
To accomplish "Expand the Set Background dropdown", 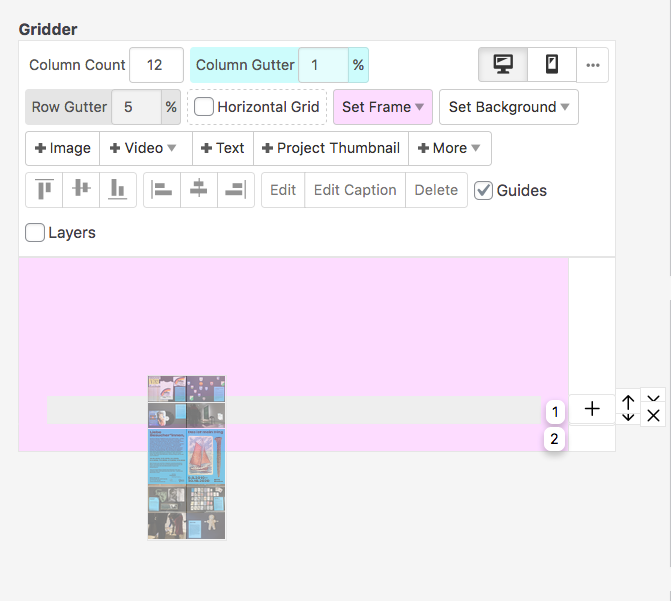I will tap(508, 107).
